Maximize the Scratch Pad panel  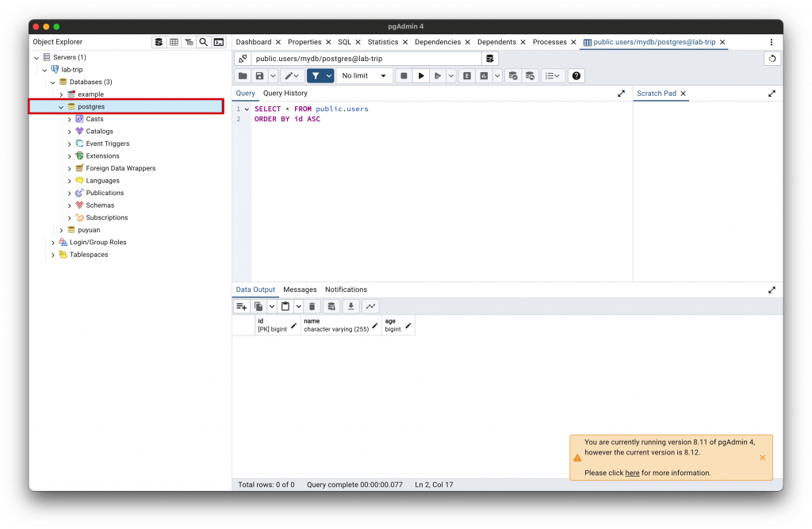click(772, 94)
